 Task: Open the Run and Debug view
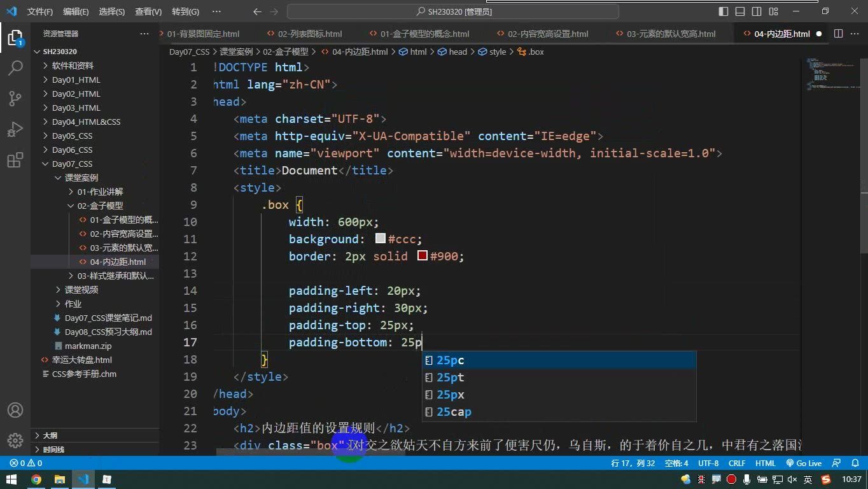[15, 129]
